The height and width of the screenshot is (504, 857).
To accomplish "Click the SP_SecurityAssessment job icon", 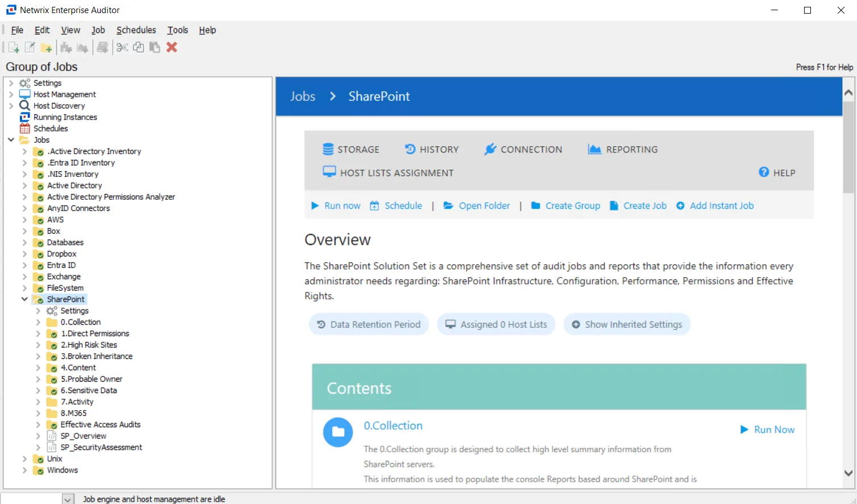I will (52, 447).
